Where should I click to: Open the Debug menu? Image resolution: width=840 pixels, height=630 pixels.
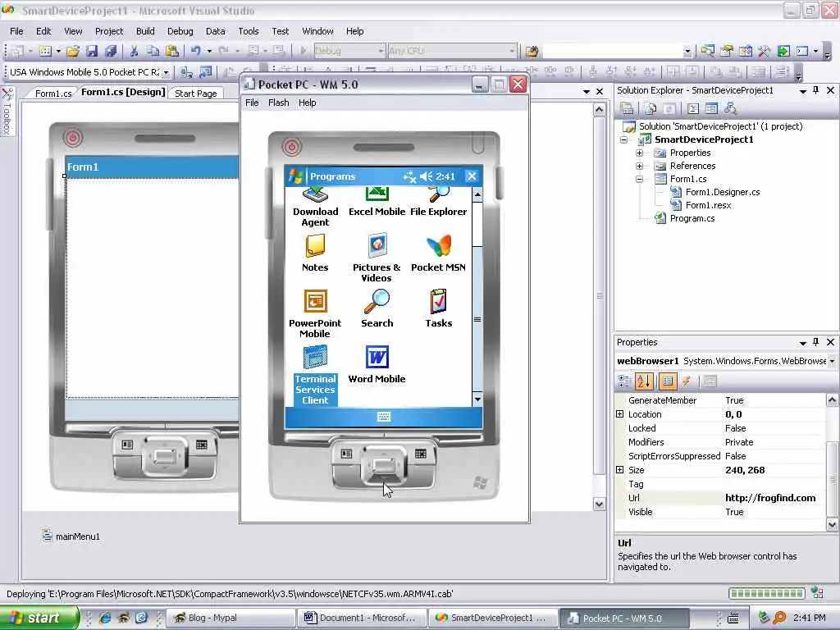180,31
